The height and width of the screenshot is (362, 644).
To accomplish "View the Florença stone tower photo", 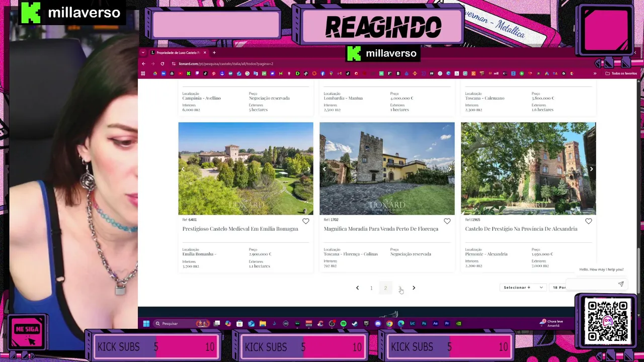I will point(387,168).
